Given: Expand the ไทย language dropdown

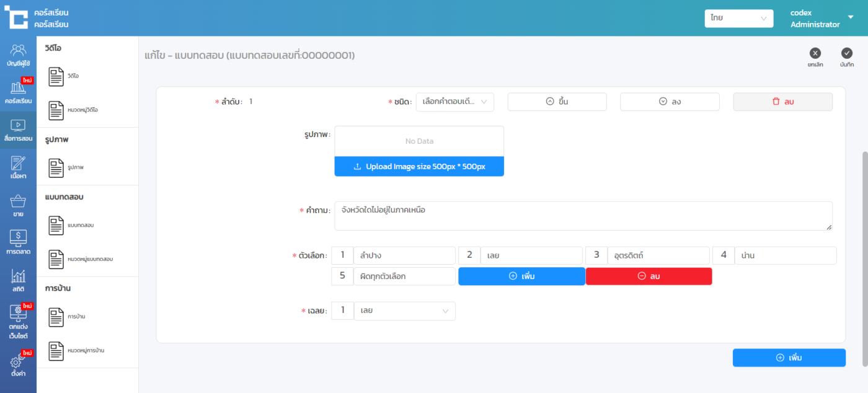Looking at the screenshot, I should pyautogui.click(x=738, y=19).
